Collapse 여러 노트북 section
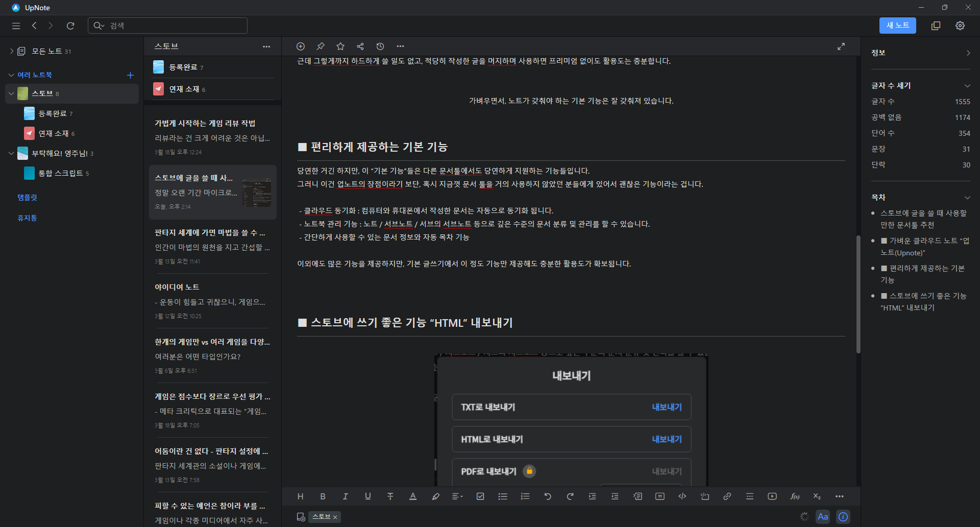Viewport: 980px width, 527px height. 11,75
